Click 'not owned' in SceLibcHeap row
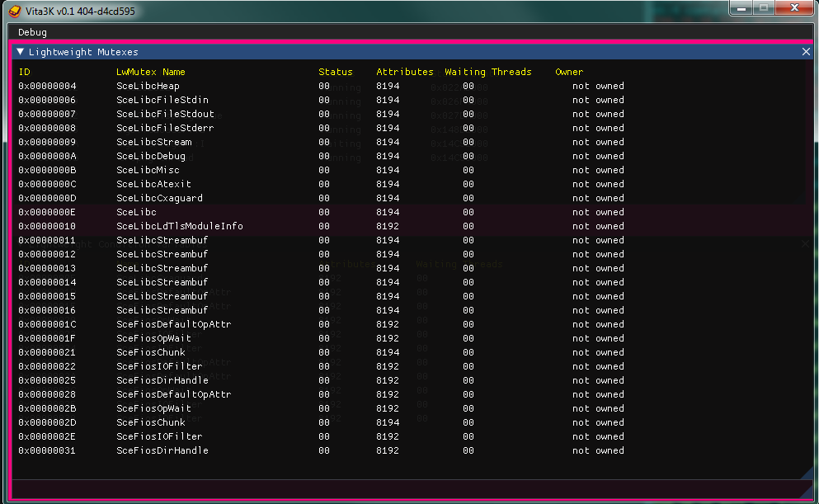 click(598, 86)
